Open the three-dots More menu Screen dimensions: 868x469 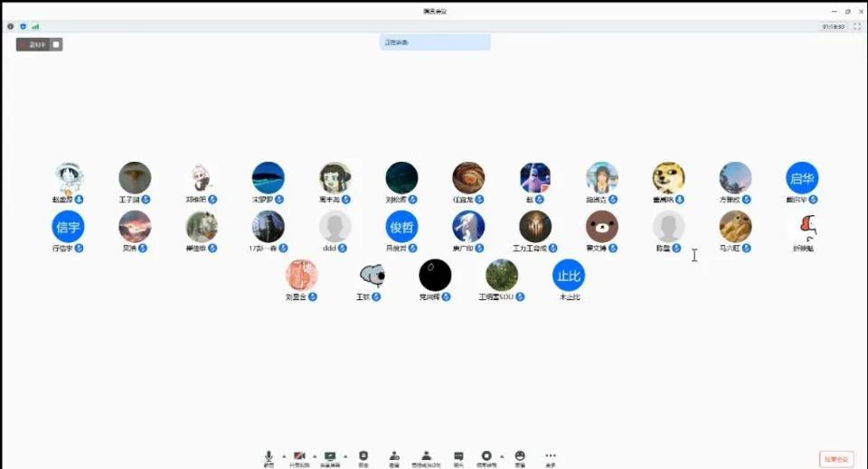pyautogui.click(x=551, y=457)
